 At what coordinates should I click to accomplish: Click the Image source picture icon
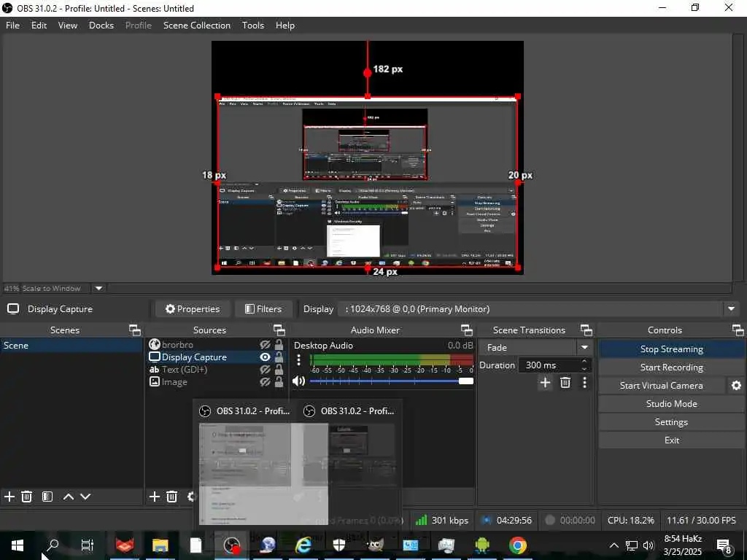click(x=155, y=381)
